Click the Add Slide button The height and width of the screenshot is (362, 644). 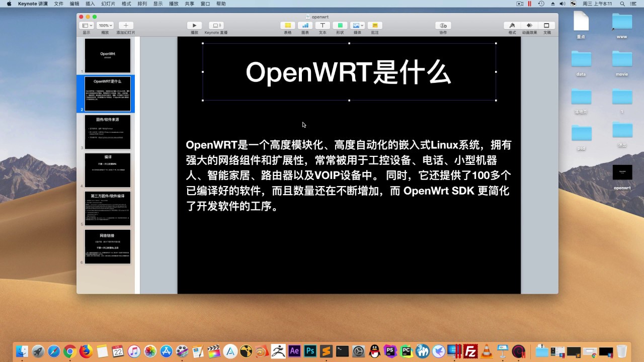click(126, 26)
